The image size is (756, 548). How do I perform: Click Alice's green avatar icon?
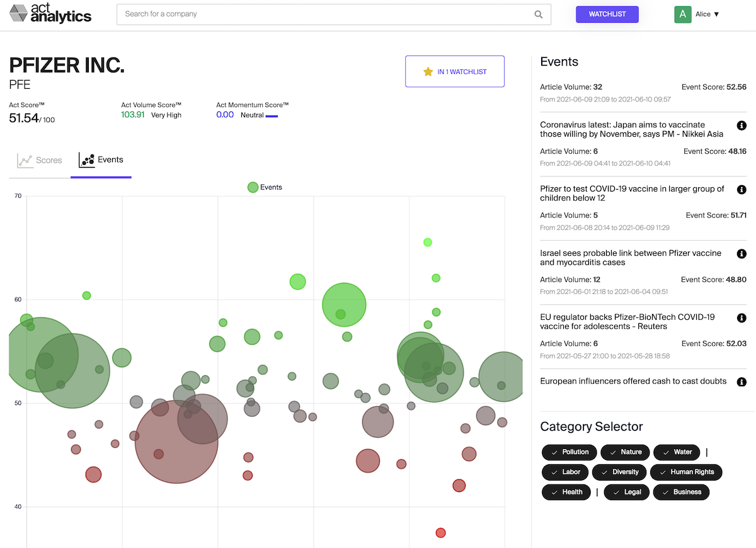pos(683,14)
